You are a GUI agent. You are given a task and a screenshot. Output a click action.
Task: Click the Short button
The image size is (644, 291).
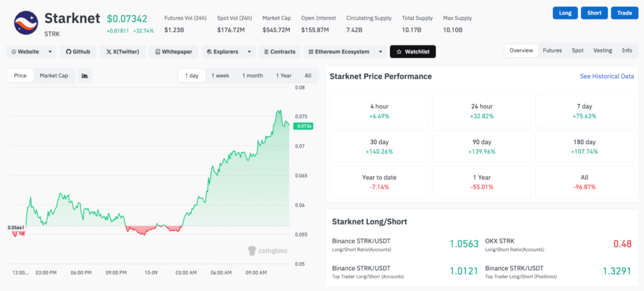[x=594, y=13]
